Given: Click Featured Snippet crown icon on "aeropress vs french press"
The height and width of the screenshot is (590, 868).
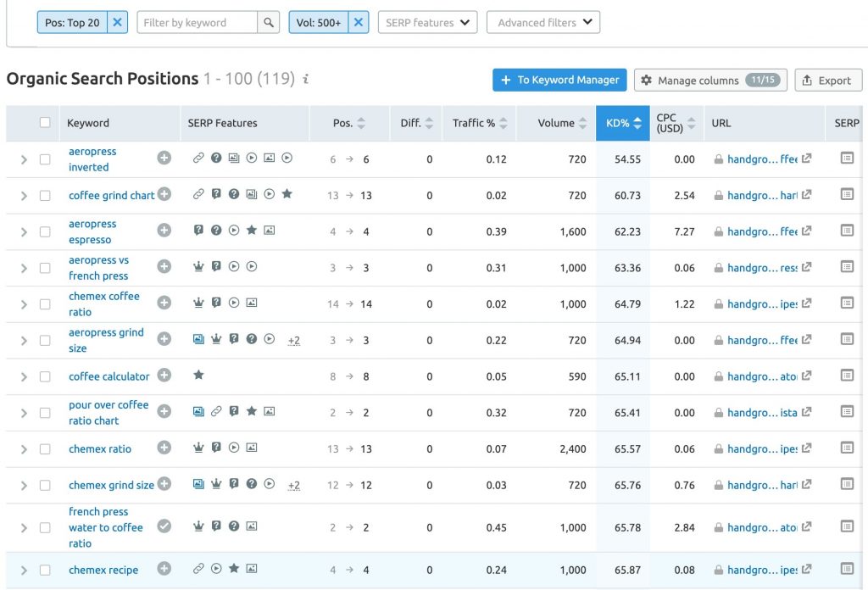Looking at the screenshot, I should point(198,267).
